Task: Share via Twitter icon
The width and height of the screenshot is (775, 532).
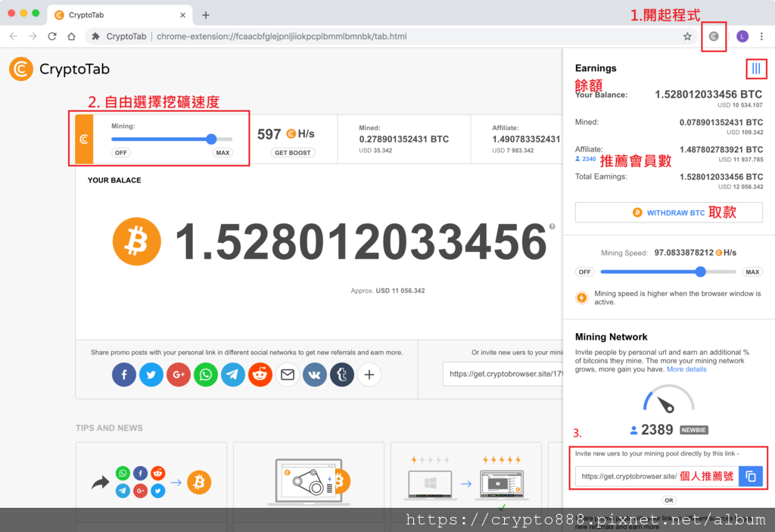Action: [151, 375]
